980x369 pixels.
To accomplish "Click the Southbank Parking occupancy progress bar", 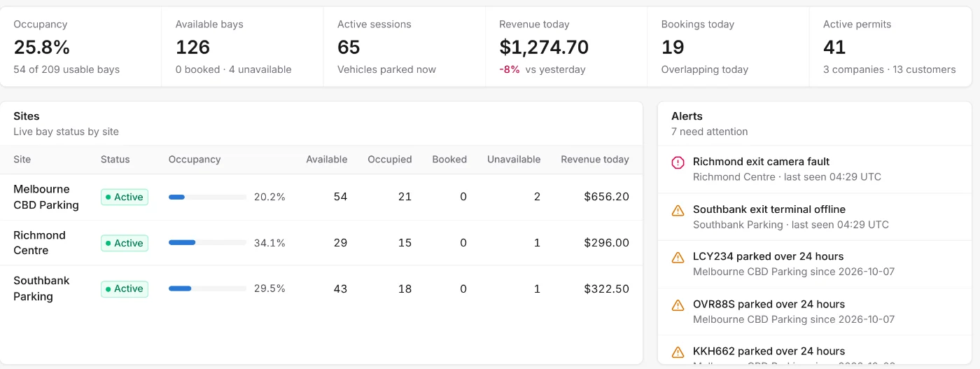I will click(x=207, y=288).
